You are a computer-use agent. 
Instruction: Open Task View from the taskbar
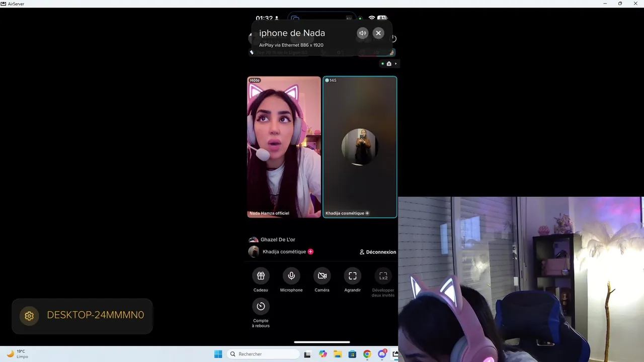307,354
